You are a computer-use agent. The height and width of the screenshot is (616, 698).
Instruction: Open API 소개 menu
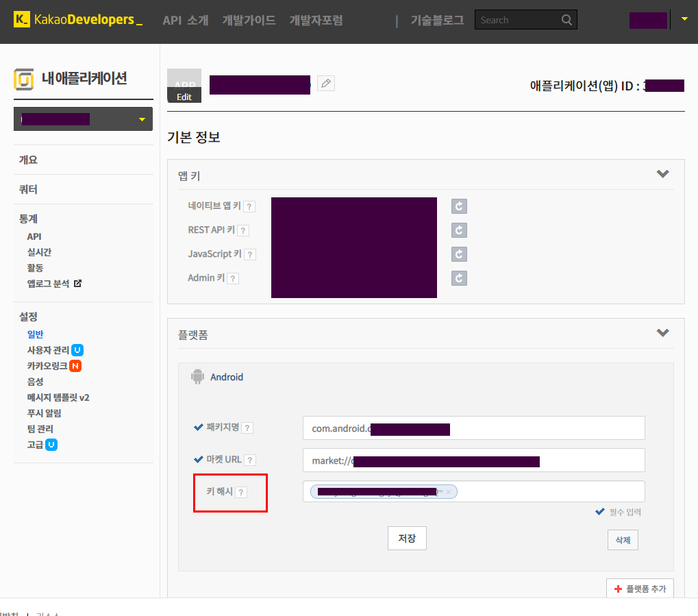coord(186,20)
